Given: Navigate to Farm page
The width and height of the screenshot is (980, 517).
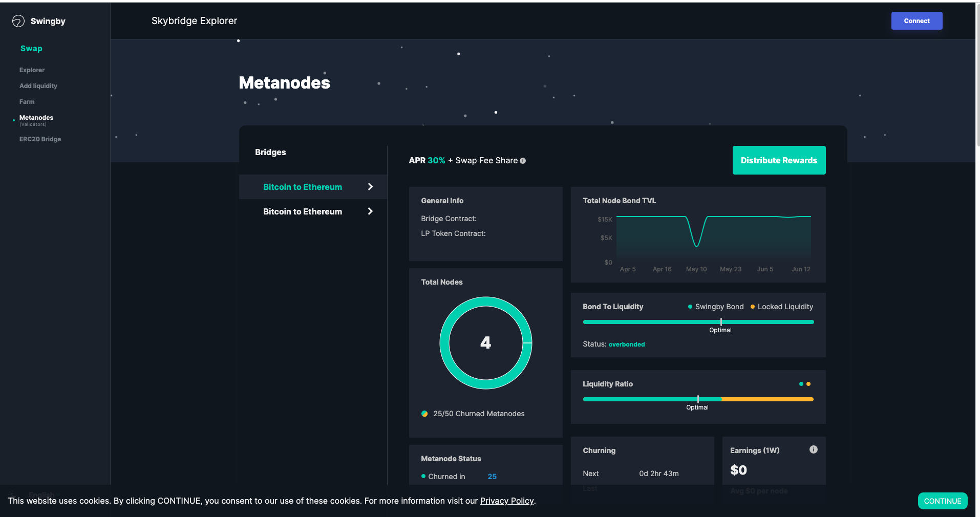Looking at the screenshot, I should 27,102.
